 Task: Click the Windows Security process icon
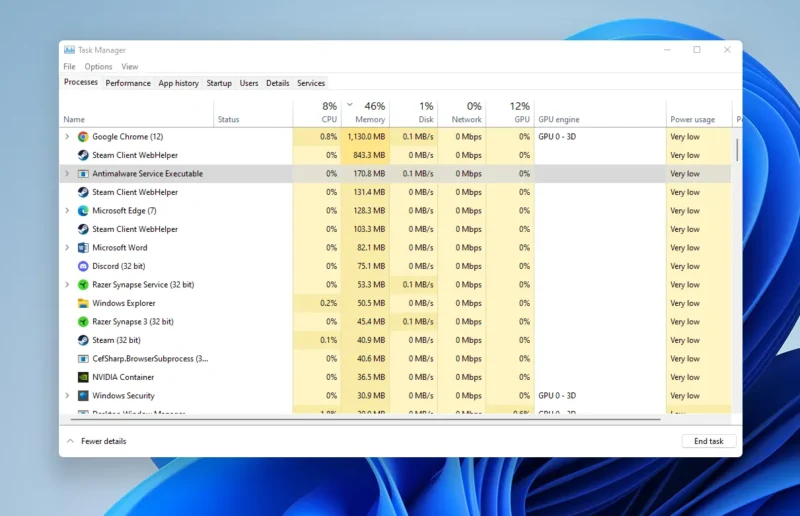click(83, 396)
